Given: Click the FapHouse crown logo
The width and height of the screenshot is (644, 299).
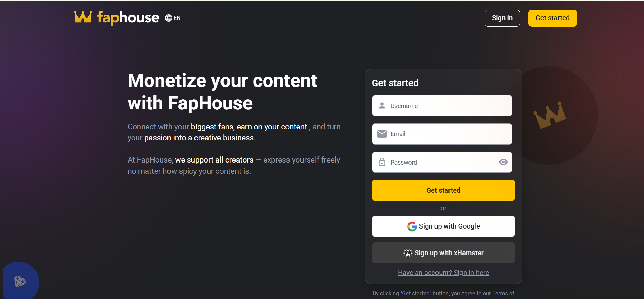Looking at the screenshot, I should (x=83, y=17).
